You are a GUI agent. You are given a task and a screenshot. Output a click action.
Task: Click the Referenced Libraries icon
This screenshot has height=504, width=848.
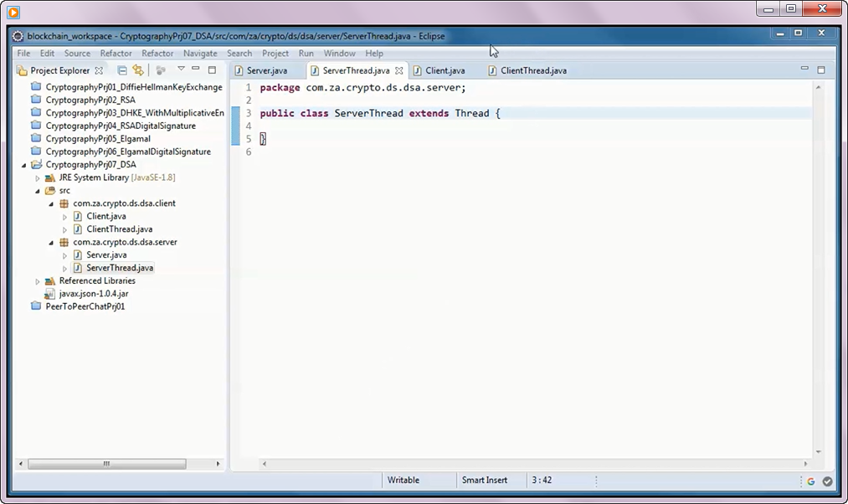(49, 280)
